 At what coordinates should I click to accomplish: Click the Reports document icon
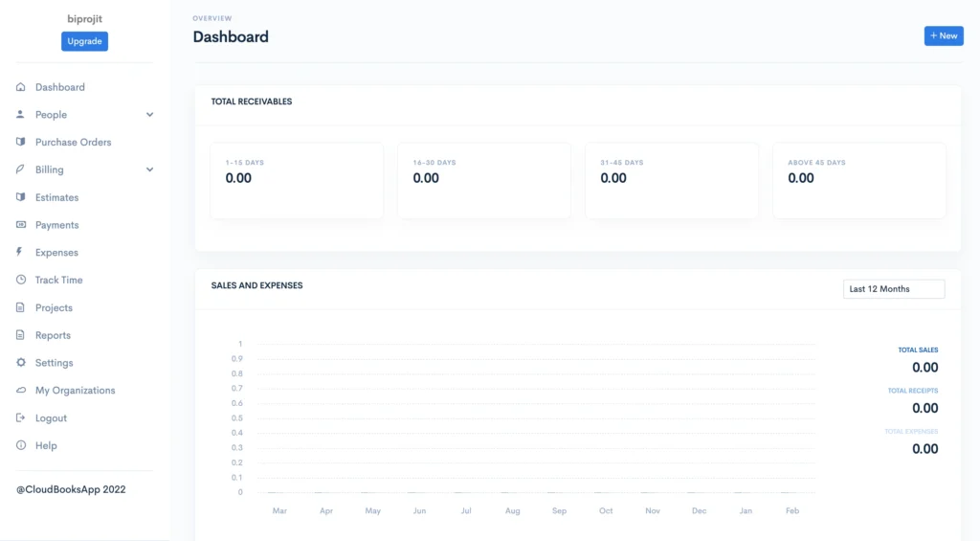[21, 335]
